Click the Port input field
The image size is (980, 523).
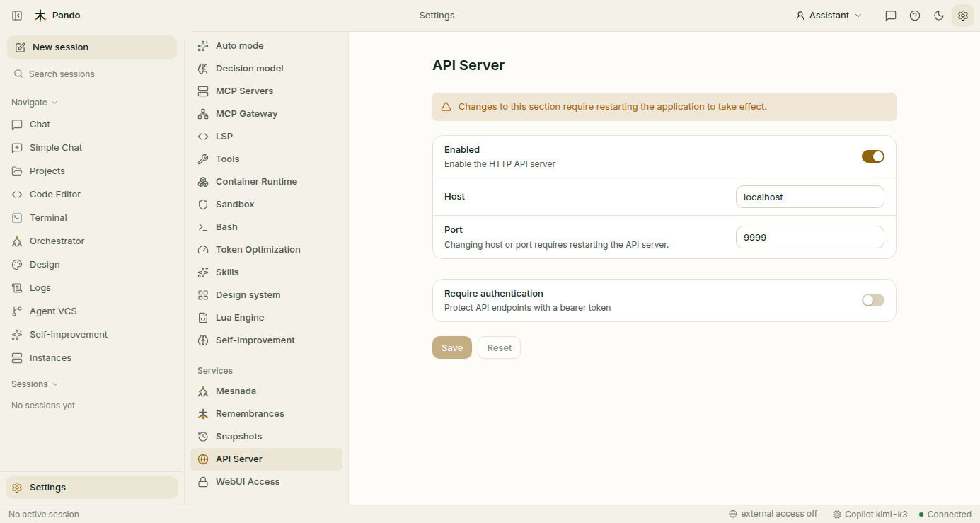click(810, 237)
